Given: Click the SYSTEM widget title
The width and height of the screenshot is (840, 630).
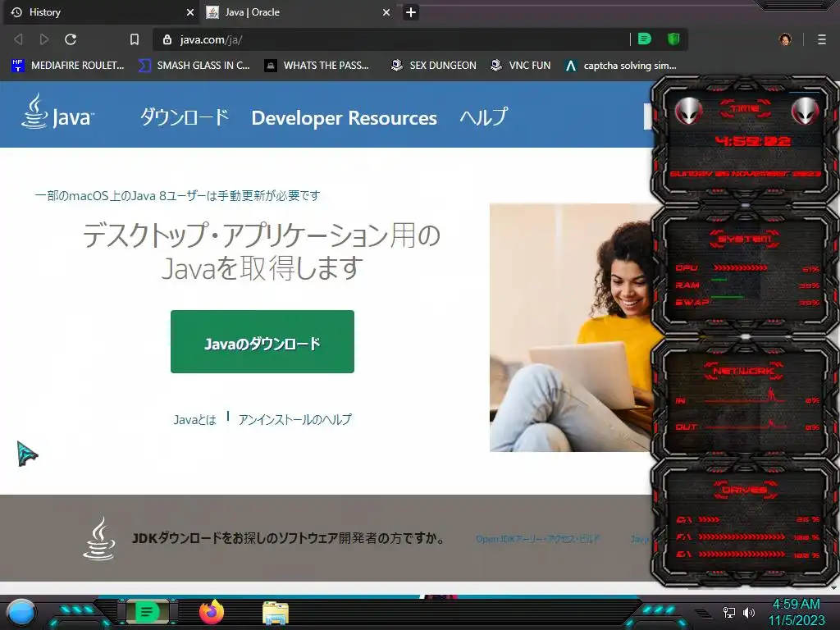Looking at the screenshot, I should 745,239.
